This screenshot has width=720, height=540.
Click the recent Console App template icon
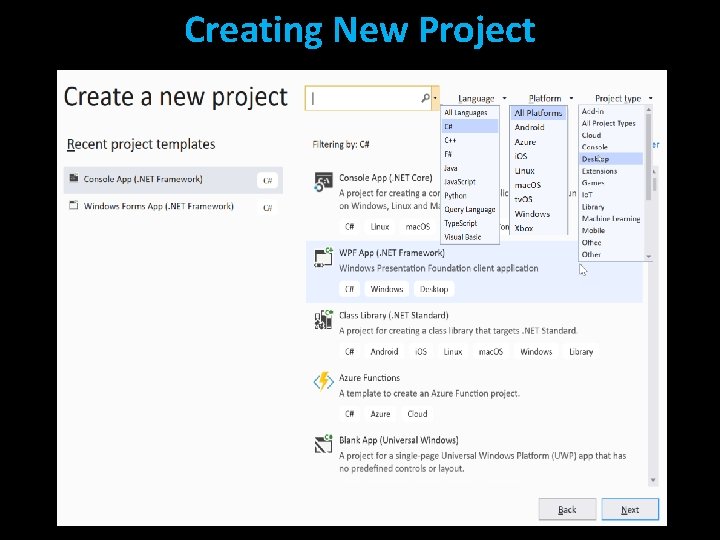pyautogui.click(x=73, y=178)
